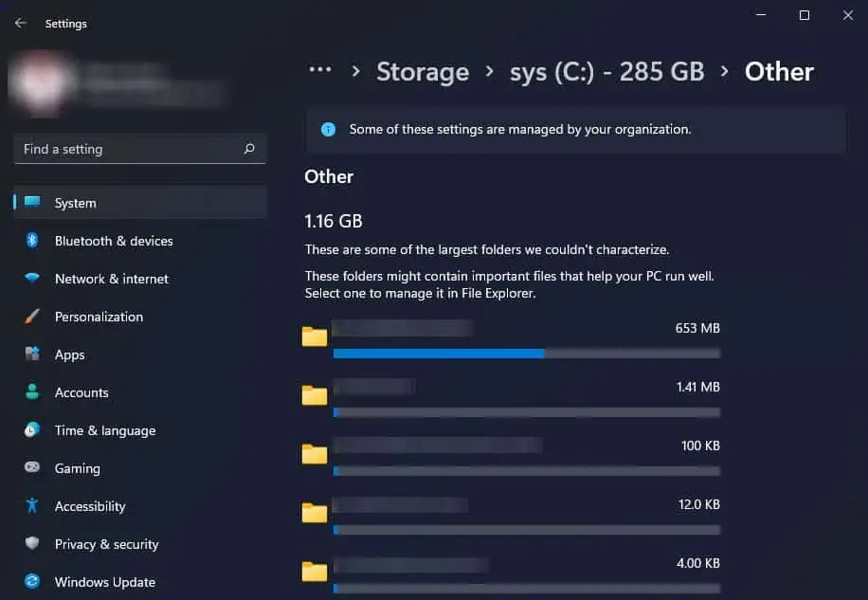Click the 1.41 MB size label
The width and height of the screenshot is (868, 600).
698,387
